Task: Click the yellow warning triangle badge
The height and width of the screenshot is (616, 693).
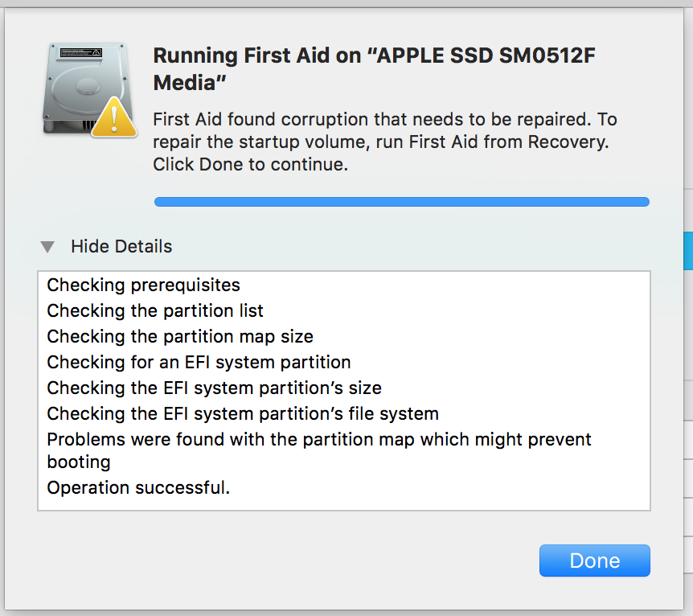Action: click(x=114, y=118)
